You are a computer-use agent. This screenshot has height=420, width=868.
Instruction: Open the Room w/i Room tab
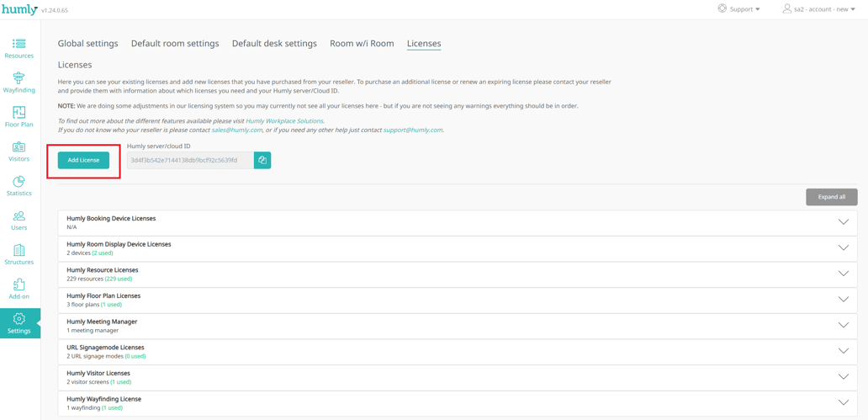click(x=362, y=43)
